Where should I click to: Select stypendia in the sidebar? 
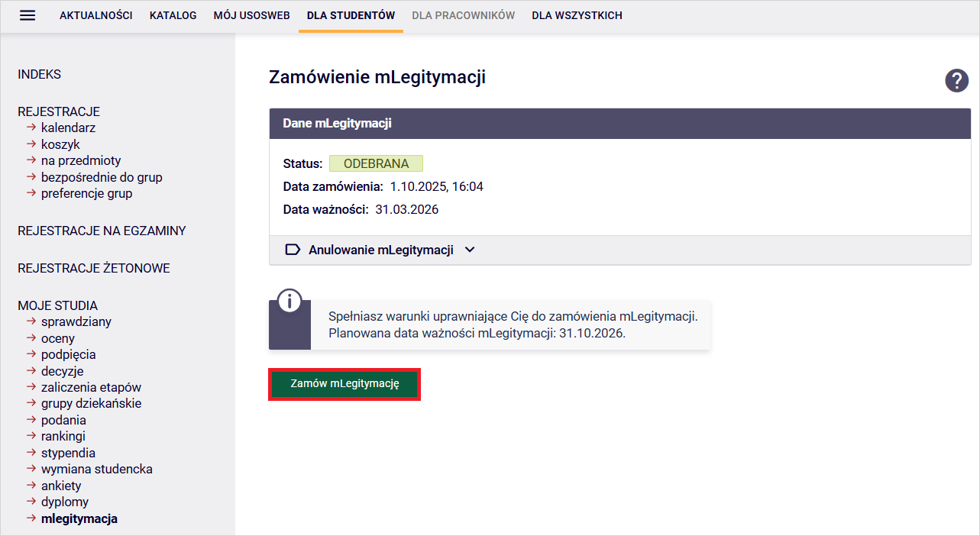pos(68,453)
